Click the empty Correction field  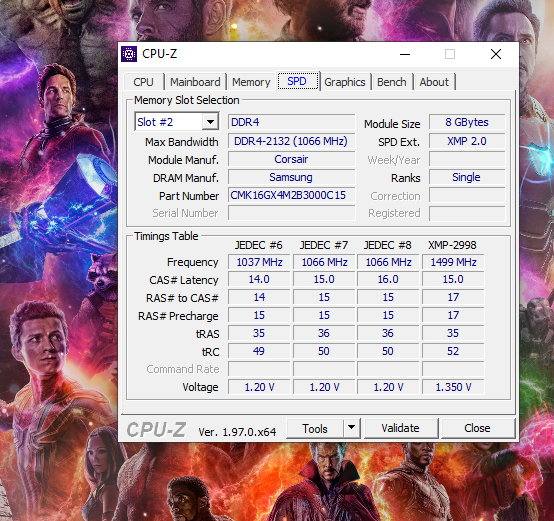(x=467, y=195)
